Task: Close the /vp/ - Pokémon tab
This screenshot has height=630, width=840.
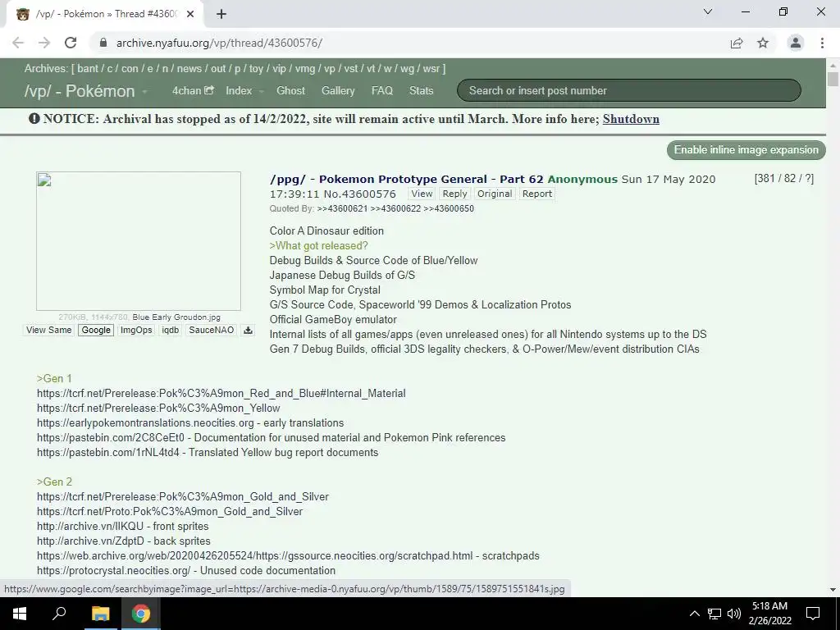Action: click(x=190, y=14)
